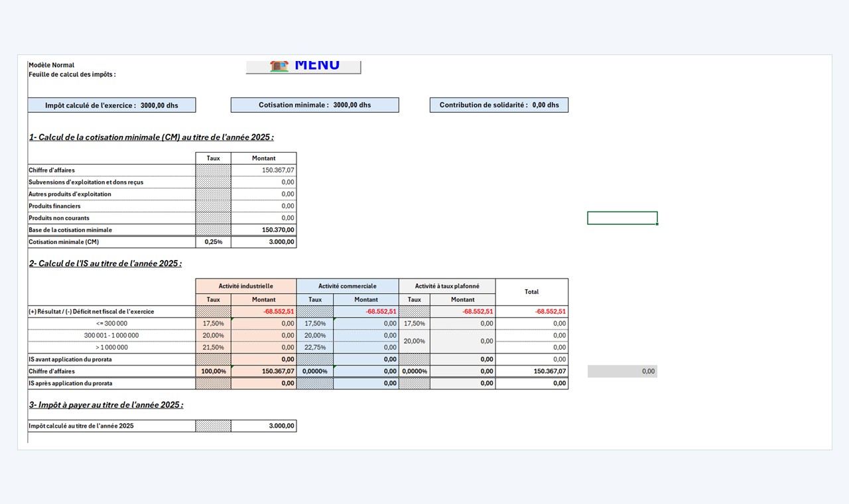The image size is (849, 504).
Task: Click the 22,75% commercial rate cell
Action: coord(315,347)
